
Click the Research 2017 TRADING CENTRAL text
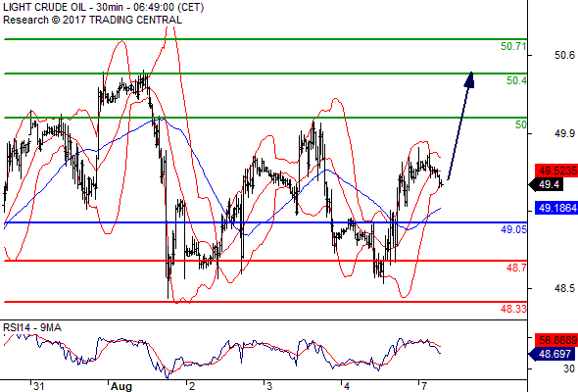tap(92, 20)
